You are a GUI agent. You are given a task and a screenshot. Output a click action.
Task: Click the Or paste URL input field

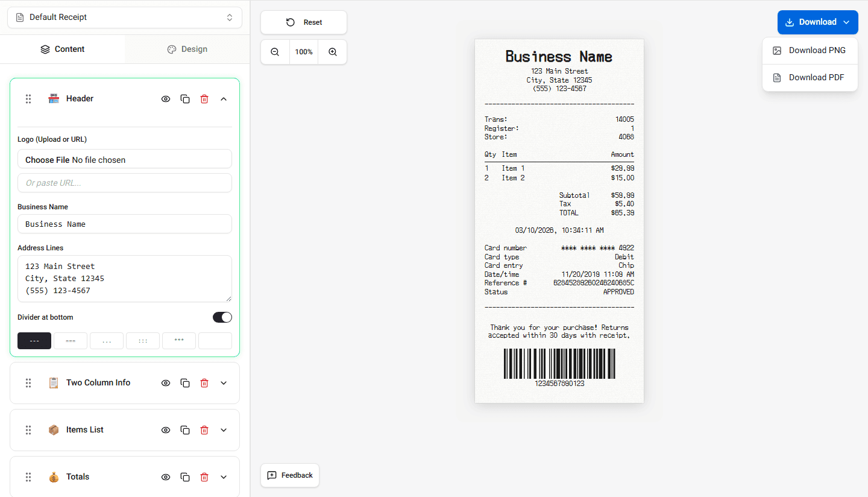[124, 183]
